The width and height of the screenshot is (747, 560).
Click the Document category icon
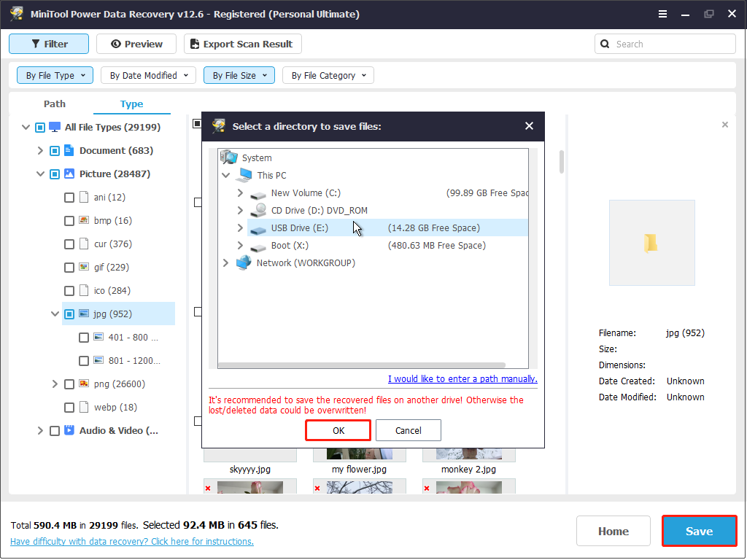pyautogui.click(x=69, y=150)
